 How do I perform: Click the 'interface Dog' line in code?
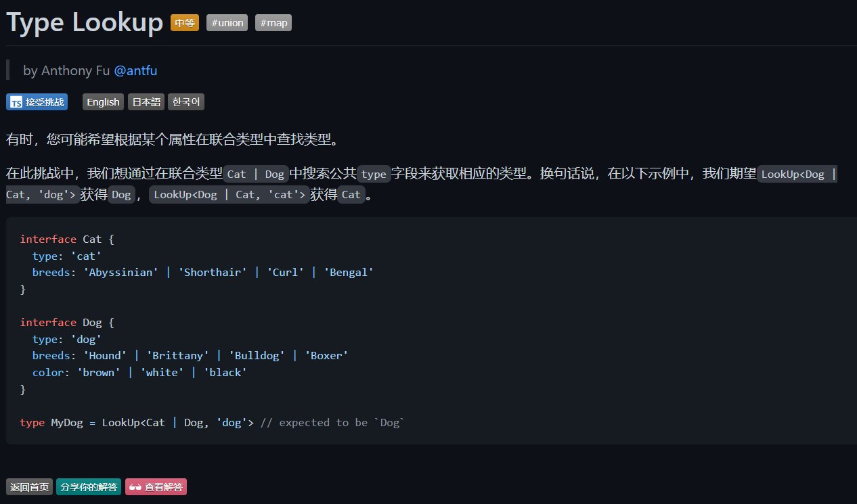(x=61, y=322)
